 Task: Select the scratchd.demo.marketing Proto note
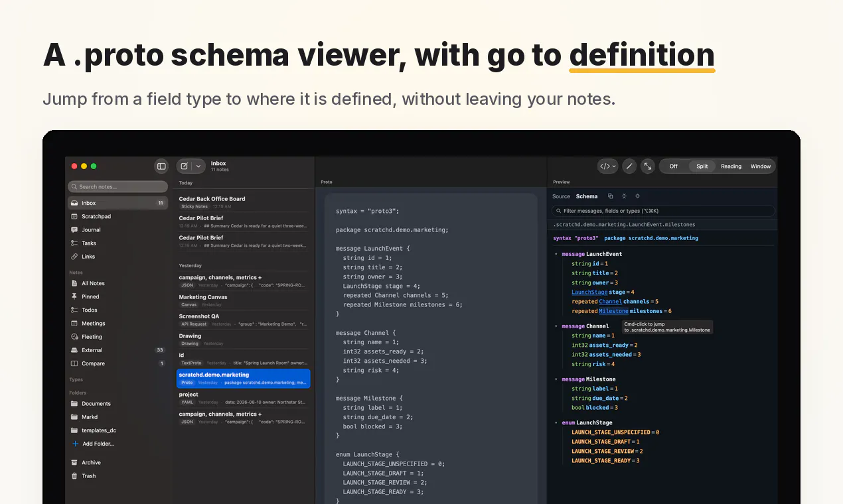pyautogui.click(x=243, y=379)
